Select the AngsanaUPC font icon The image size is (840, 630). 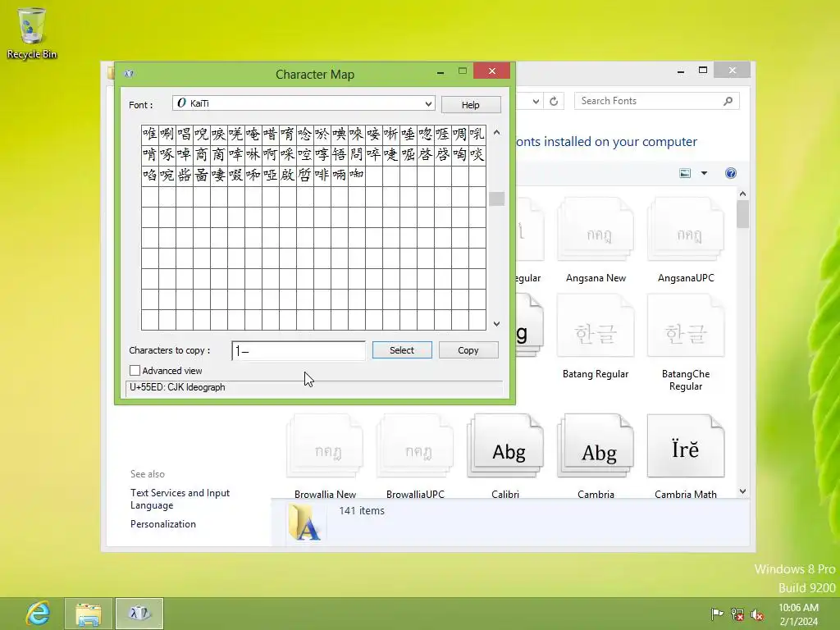coord(686,231)
